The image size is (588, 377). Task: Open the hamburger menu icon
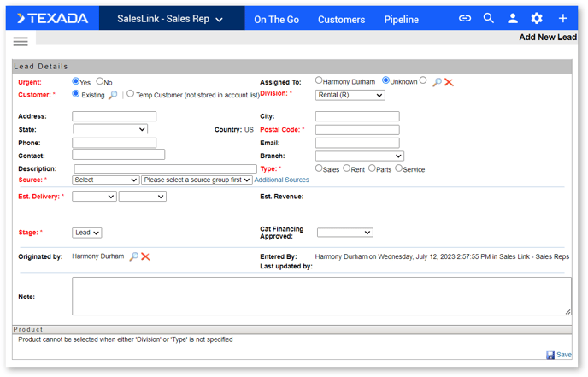21,42
